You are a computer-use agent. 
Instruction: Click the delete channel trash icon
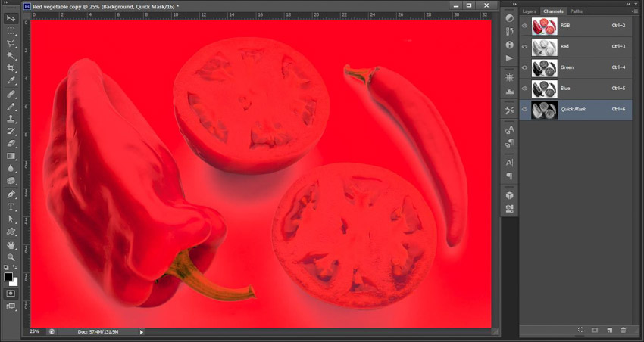click(624, 331)
